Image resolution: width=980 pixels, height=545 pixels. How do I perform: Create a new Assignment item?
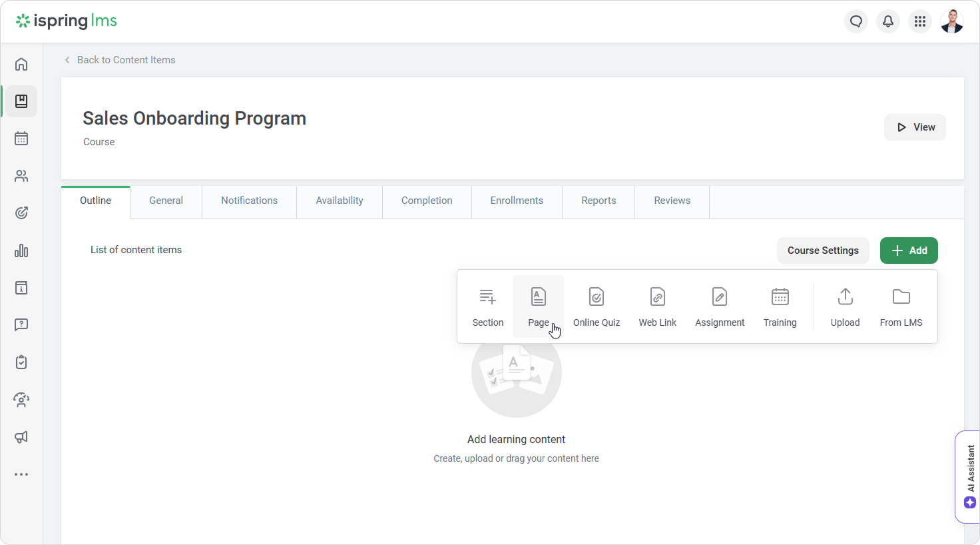[x=719, y=306]
